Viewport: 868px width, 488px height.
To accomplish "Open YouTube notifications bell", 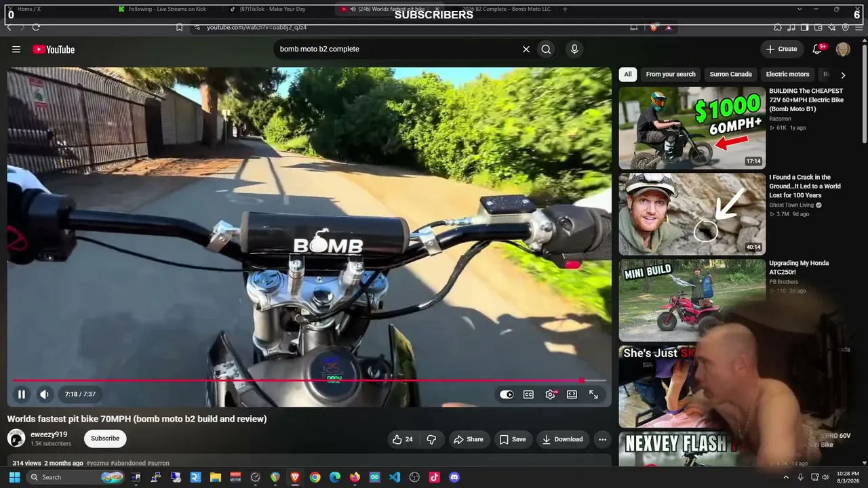I will point(818,49).
